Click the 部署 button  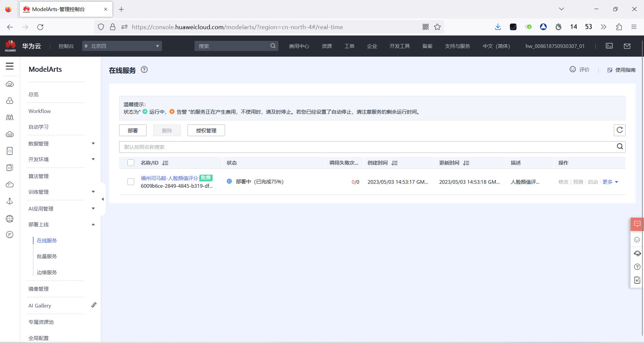pyautogui.click(x=133, y=130)
